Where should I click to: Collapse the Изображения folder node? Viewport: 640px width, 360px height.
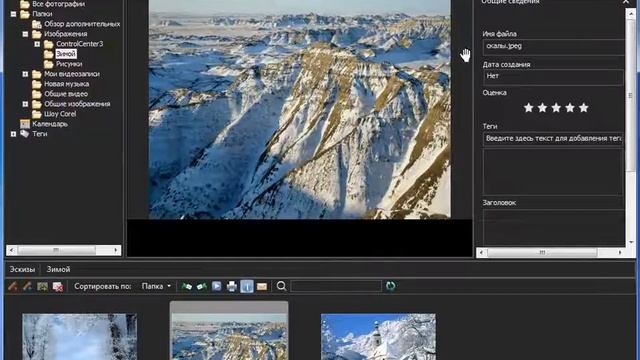pos(25,34)
